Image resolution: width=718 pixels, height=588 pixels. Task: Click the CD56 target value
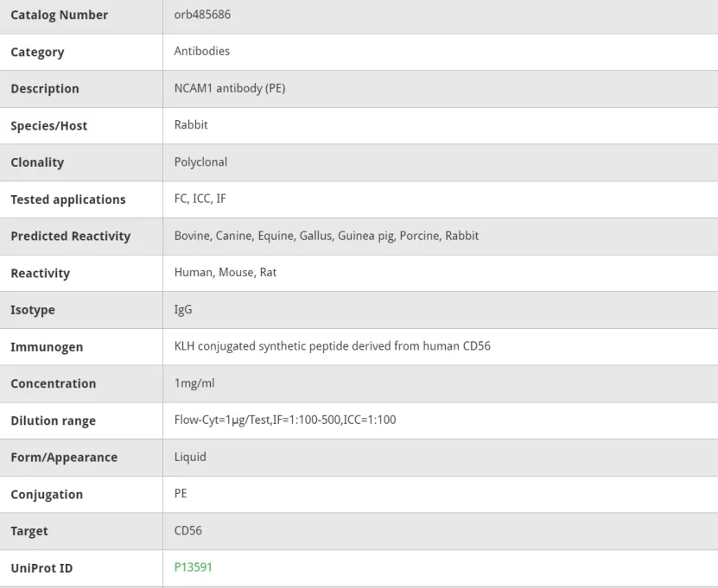tap(187, 530)
